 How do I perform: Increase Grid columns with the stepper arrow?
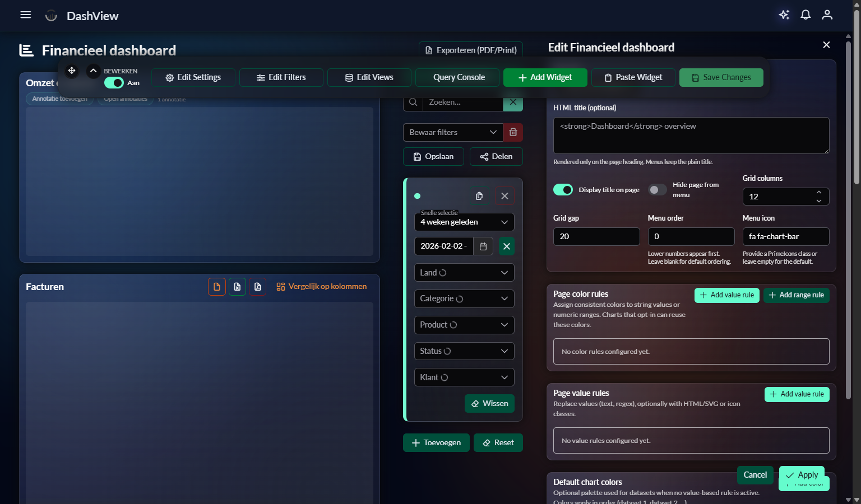pyautogui.click(x=818, y=193)
